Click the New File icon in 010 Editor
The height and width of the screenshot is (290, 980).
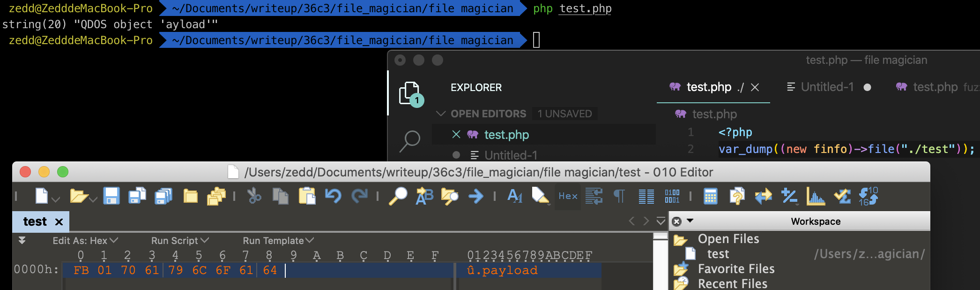click(42, 196)
